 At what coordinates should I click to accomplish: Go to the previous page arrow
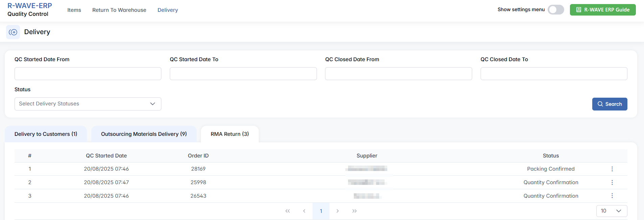tap(304, 211)
